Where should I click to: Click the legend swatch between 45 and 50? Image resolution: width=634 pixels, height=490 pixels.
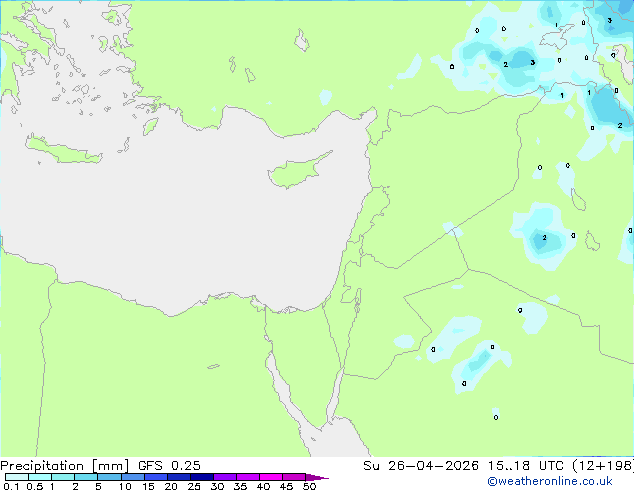pos(294,477)
